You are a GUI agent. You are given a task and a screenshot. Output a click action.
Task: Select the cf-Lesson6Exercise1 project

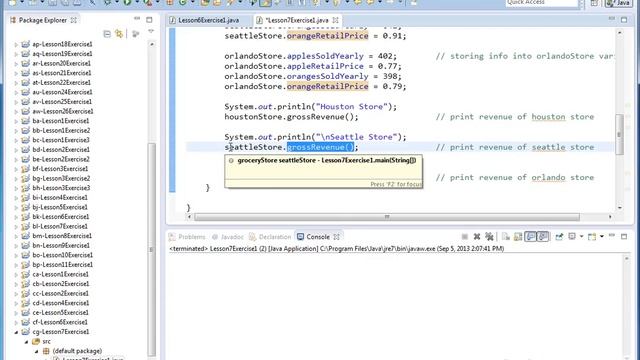(x=60, y=322)
